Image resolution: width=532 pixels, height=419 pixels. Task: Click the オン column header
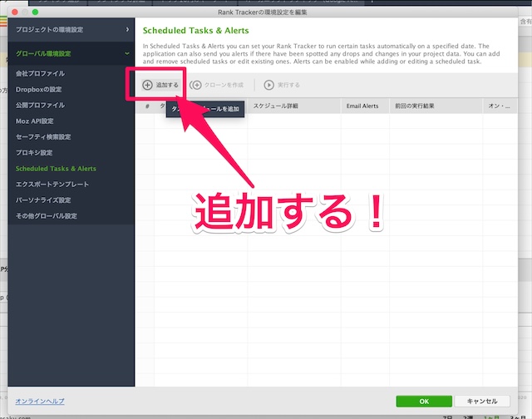(x=500, y=106)
